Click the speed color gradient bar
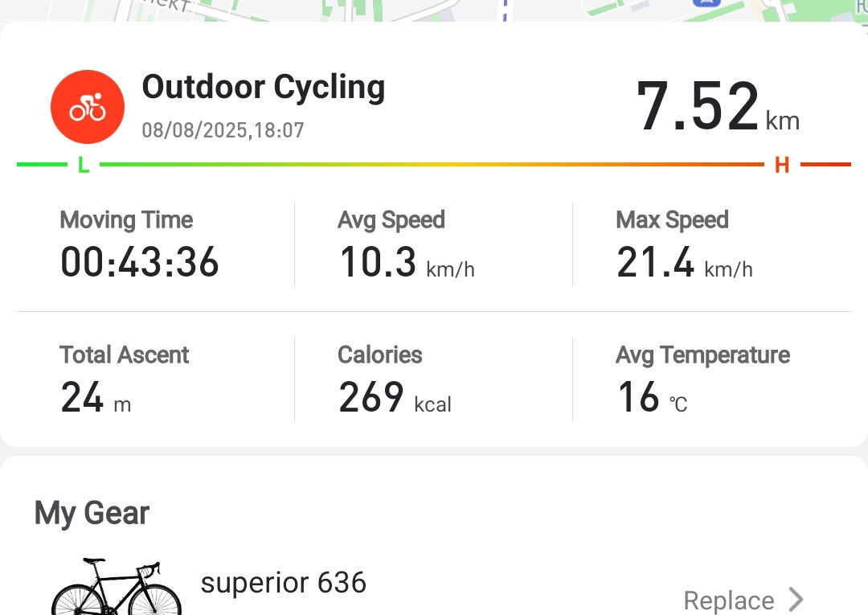868x615 pixels. pyautogui.click(x=432, y=165)
